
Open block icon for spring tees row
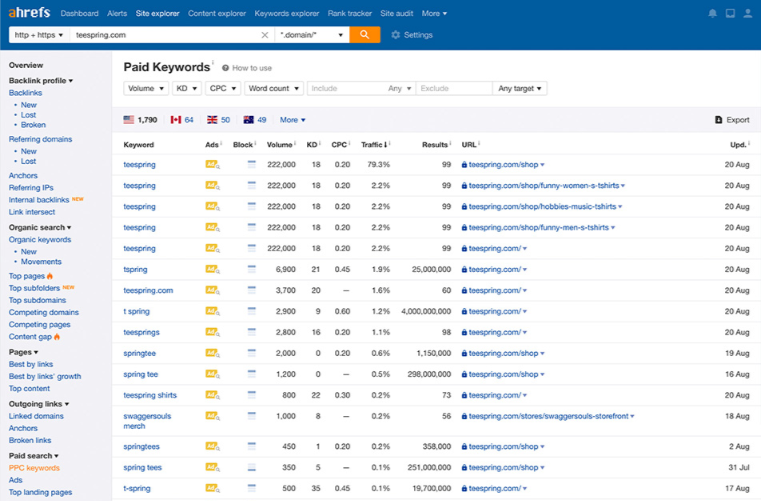(x=251, y=467)
